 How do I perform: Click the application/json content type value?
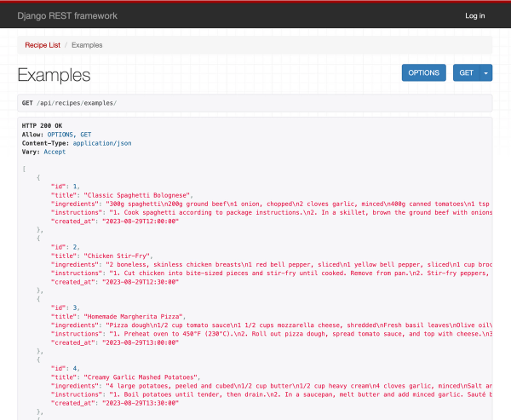click(102, 143)
